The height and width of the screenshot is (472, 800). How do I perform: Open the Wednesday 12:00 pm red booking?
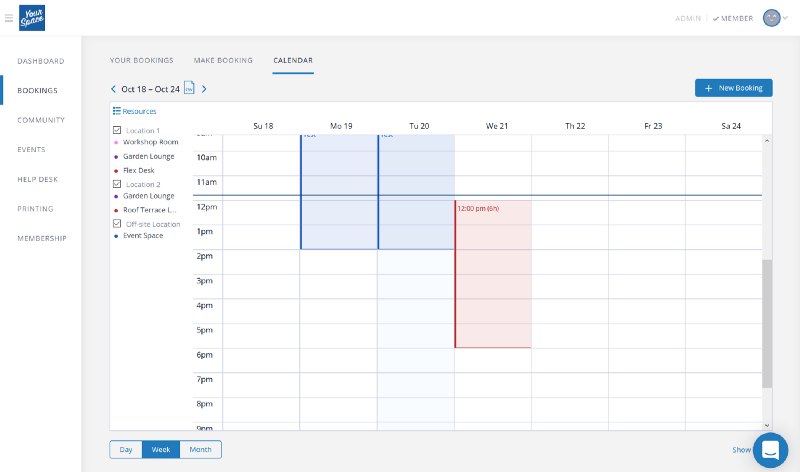coord(493,274)
